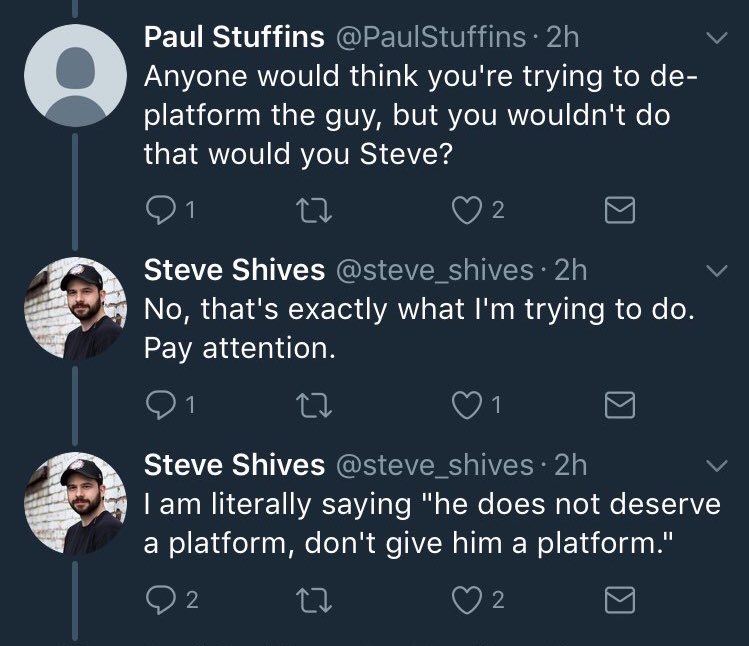Viewport: 749px width, 646px height.
Task: Retweet the "Pay attention." tweet
Action: coord(314,406)
